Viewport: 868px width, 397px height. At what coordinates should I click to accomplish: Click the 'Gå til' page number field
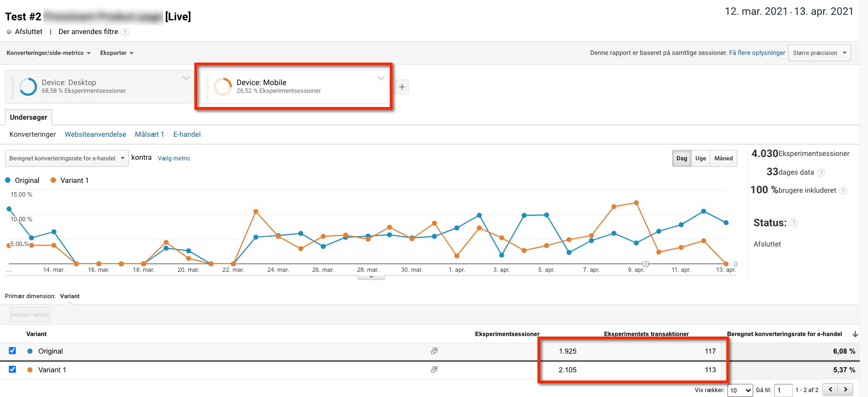point(783,390)
